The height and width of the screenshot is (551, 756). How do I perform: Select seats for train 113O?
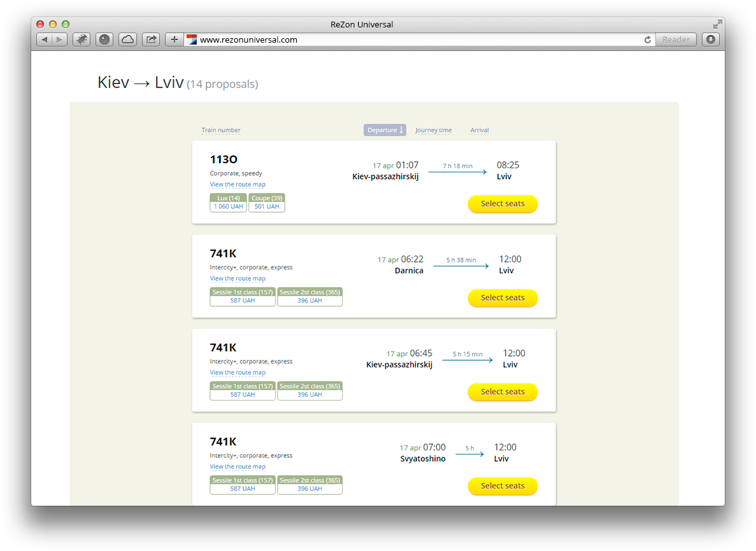pos(503,204)
